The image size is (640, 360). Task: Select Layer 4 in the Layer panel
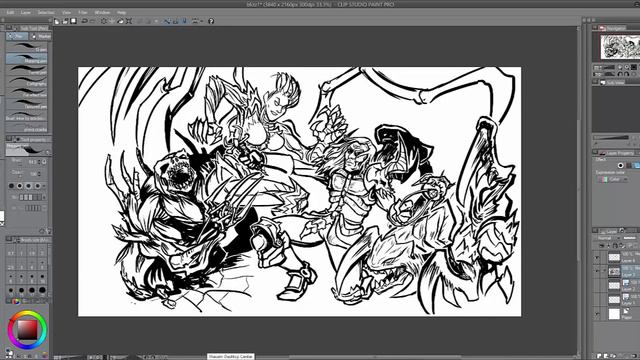point(624,257)
